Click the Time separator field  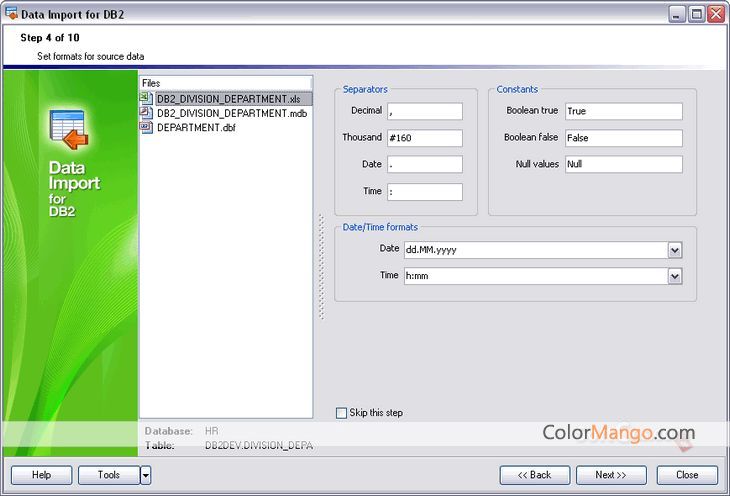[425, 192]
